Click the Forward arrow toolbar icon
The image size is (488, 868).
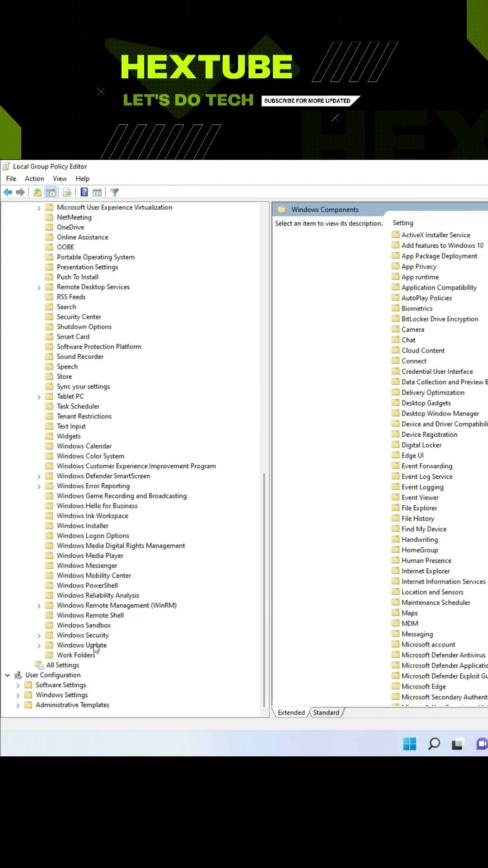pyautogui.click(x=20, y=193)
